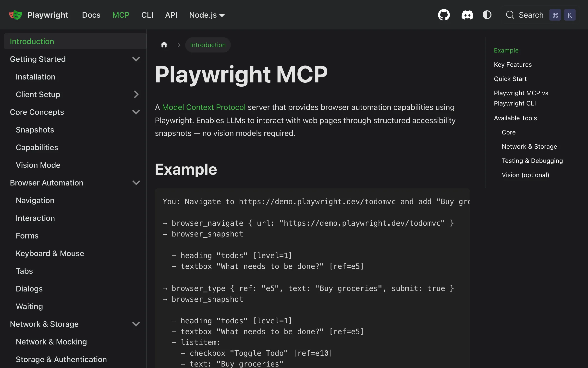Open the Installation page
The image size is (588, 368).
(36, 77)
